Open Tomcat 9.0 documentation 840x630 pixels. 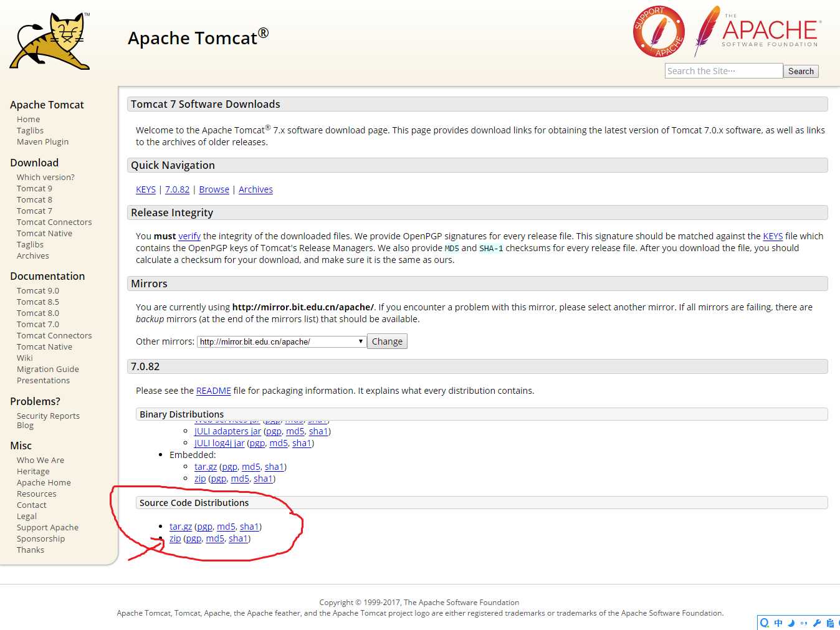[x=38, y=290]
